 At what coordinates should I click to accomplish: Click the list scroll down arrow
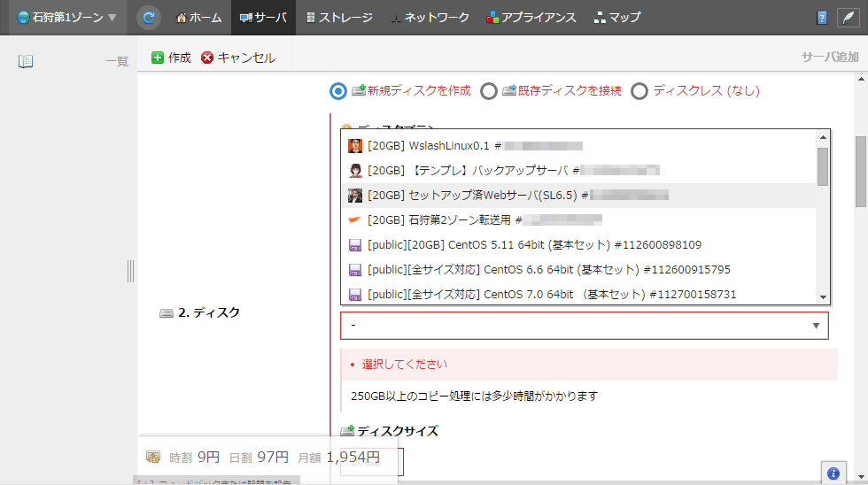pyautogui.click(x=823, y=297)
